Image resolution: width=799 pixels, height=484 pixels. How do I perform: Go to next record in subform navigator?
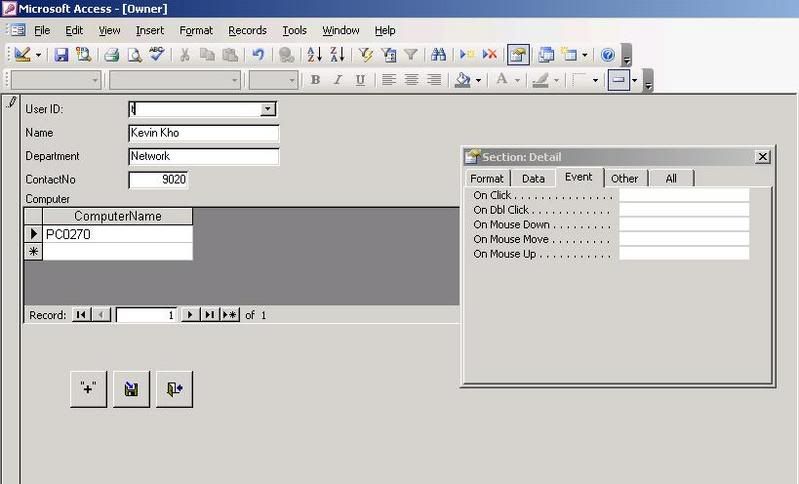coord(190,315)
